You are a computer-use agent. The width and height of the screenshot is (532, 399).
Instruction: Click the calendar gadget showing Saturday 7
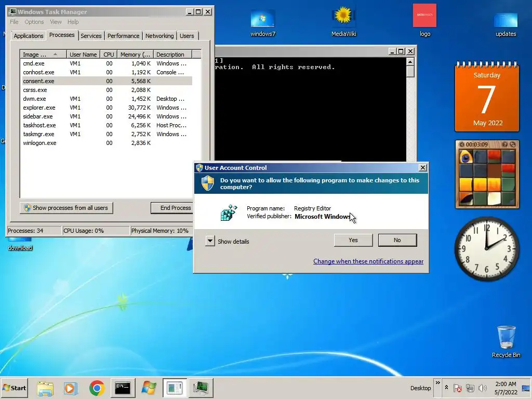coord(487,96)
